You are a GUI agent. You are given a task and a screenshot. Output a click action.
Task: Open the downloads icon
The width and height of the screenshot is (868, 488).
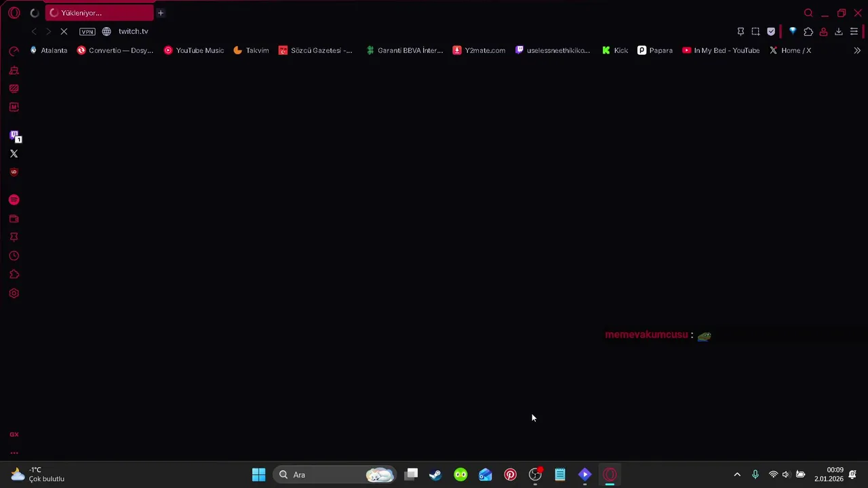839,32
